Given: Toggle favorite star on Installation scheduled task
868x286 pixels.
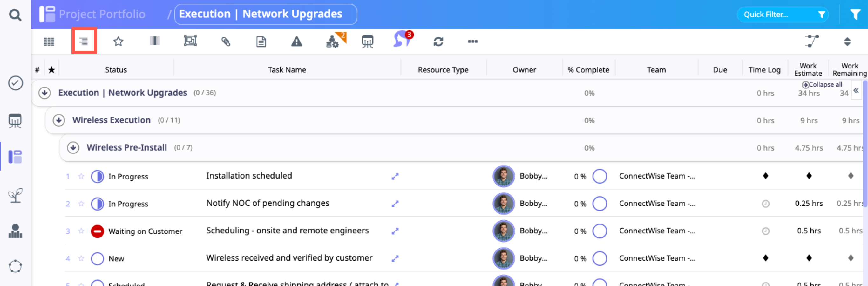Looking at the screenshot, I should coord(81,176).
